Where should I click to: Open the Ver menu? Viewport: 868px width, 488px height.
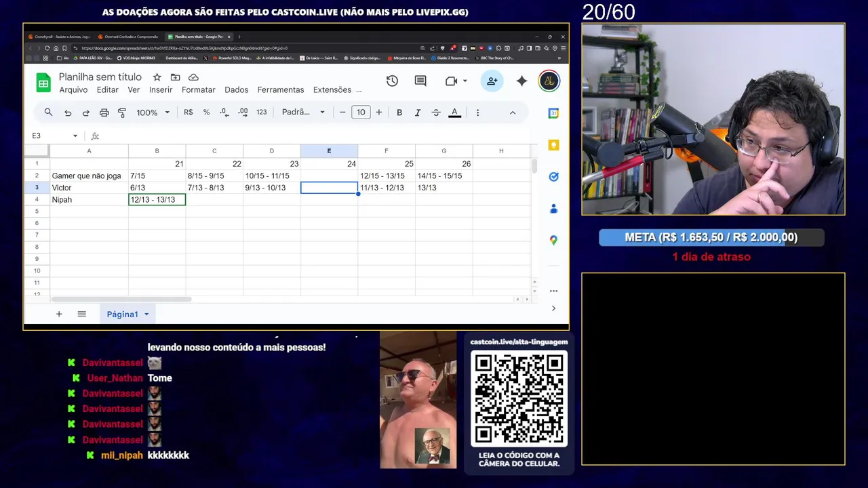(x=134, y=90)
